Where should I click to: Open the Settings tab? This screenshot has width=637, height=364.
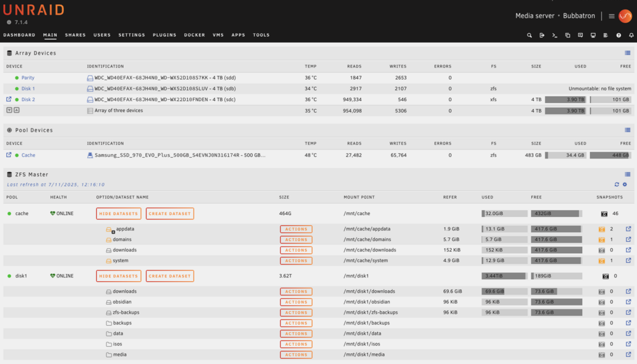[132, 35]
